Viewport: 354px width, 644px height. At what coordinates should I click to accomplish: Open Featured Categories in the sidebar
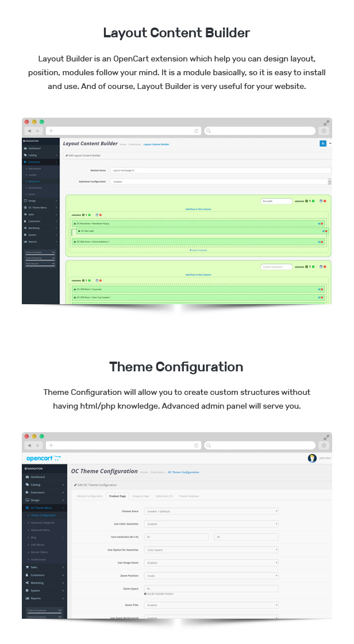[44, 523]
